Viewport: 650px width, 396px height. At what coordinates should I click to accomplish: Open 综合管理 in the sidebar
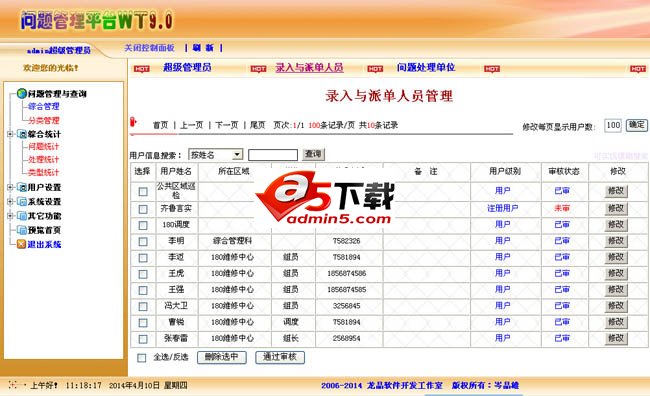coord(44,106)
